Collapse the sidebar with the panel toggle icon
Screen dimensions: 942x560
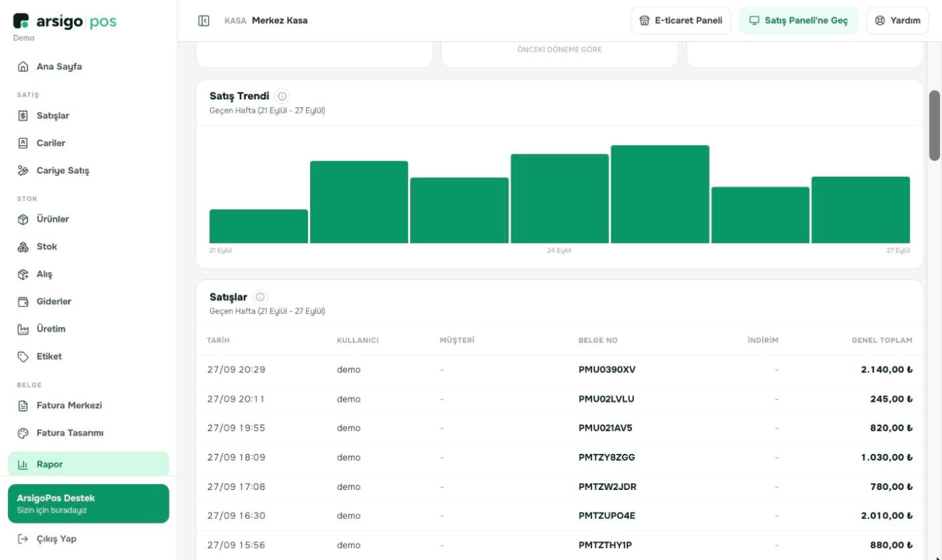click(x=204, y=21)
